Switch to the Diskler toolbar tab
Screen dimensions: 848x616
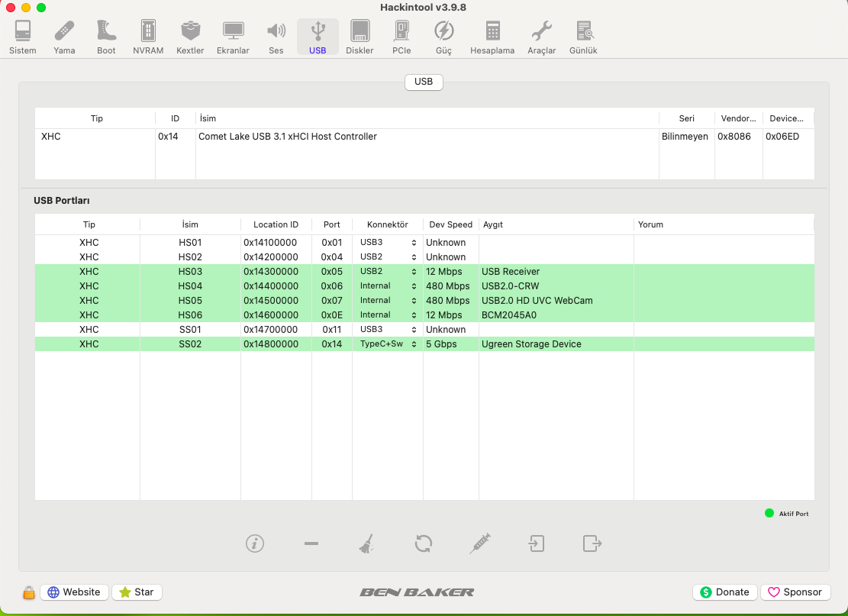point(360,37)
